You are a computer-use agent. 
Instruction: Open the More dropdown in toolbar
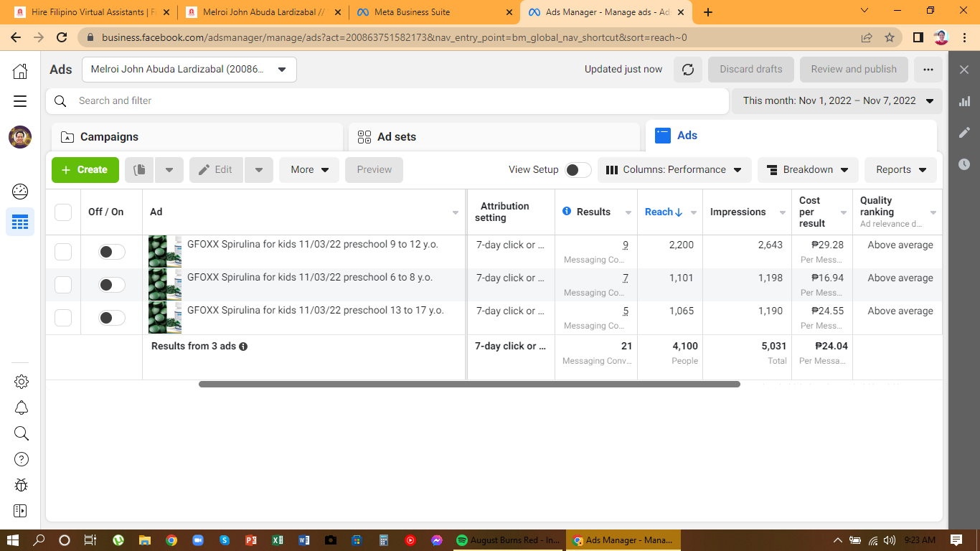[x=309, y=170]
